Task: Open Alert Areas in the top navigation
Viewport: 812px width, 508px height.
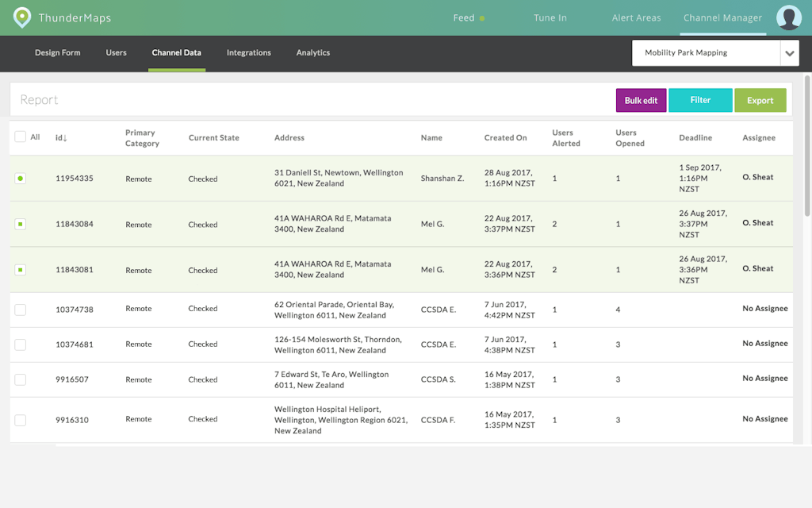Action: tap(636, 18)
